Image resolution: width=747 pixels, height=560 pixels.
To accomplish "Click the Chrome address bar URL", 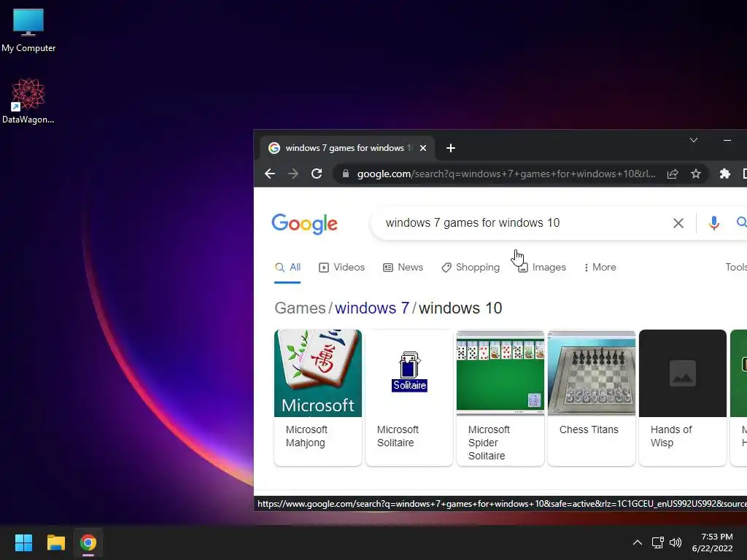I will 506,174.
